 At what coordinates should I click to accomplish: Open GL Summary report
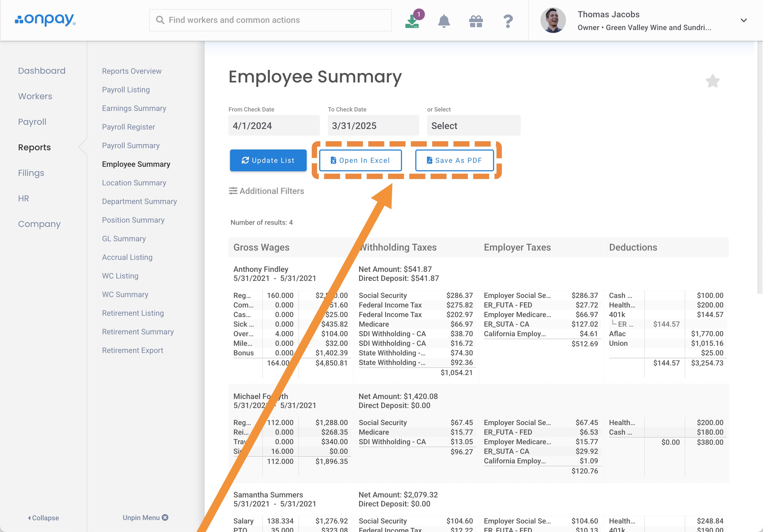coord(124,238)
